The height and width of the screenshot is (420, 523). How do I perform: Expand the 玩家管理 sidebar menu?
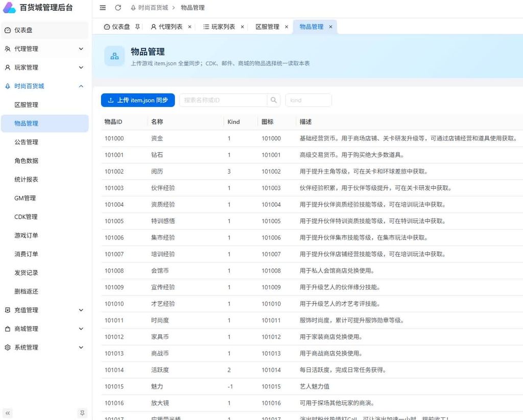point(45,67)
